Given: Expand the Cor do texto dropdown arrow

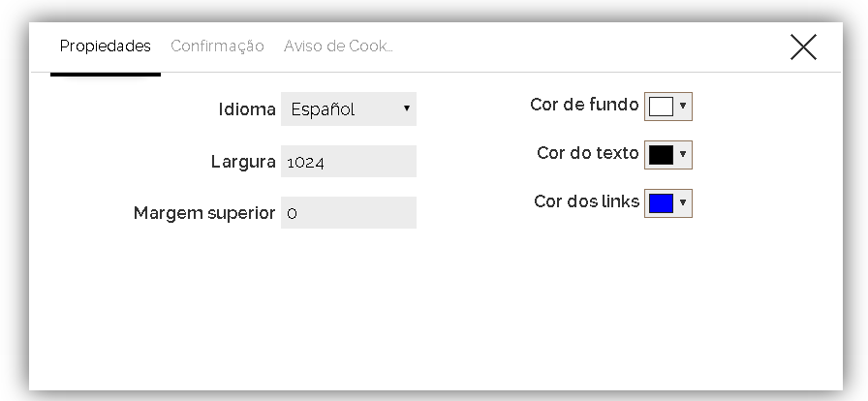Looking at the screenshot, I should click(x=683, y=155).
